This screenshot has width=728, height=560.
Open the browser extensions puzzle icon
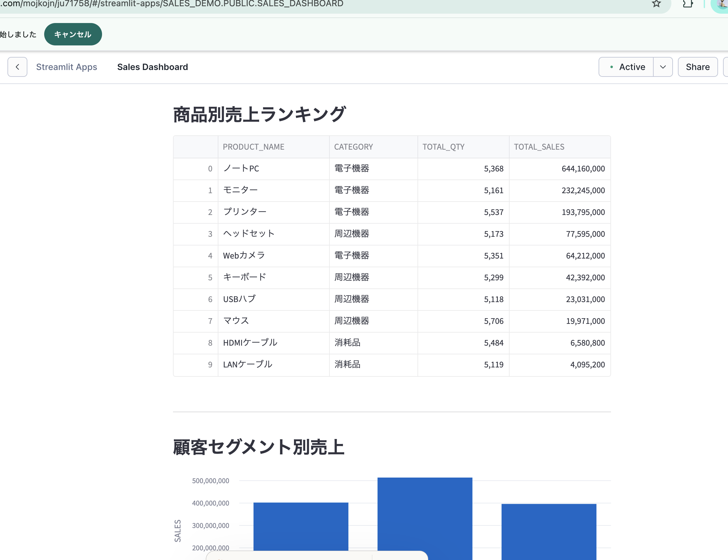(687, 4)
